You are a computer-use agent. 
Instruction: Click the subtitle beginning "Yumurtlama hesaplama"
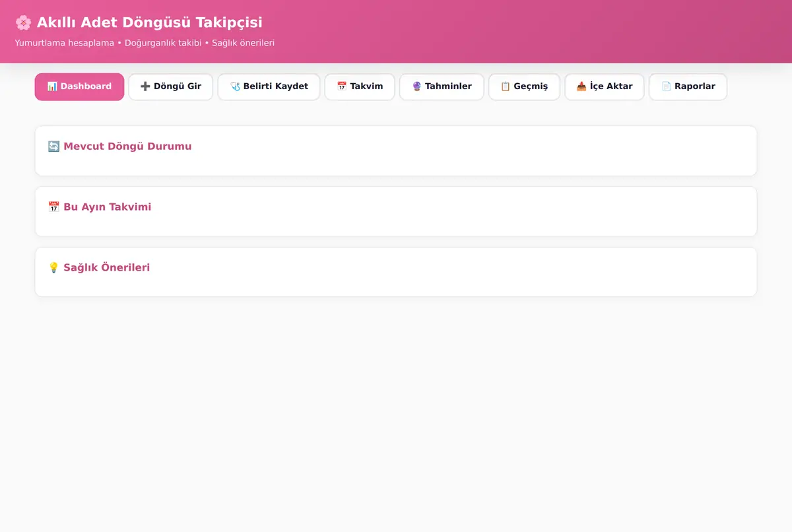[145, 43]
